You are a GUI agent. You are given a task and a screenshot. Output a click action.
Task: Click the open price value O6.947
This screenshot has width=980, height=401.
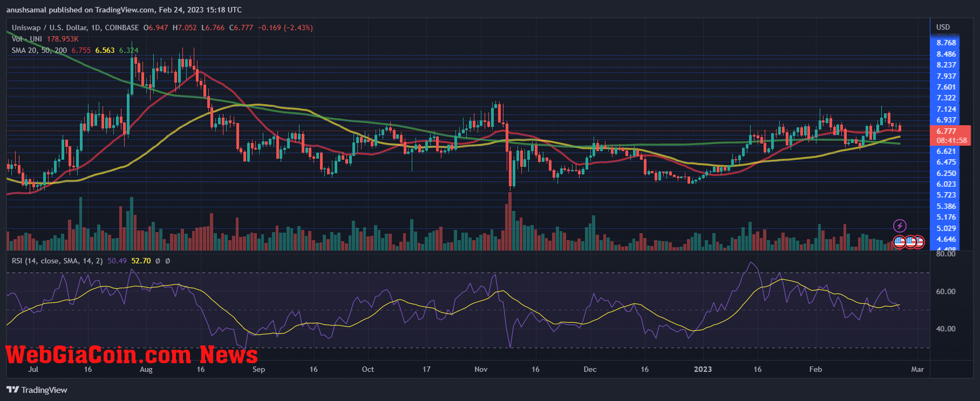[x=155, y=28]
